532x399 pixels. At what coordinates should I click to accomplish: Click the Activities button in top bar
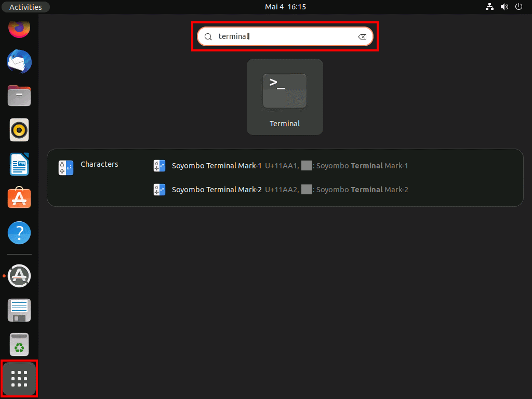25,7
